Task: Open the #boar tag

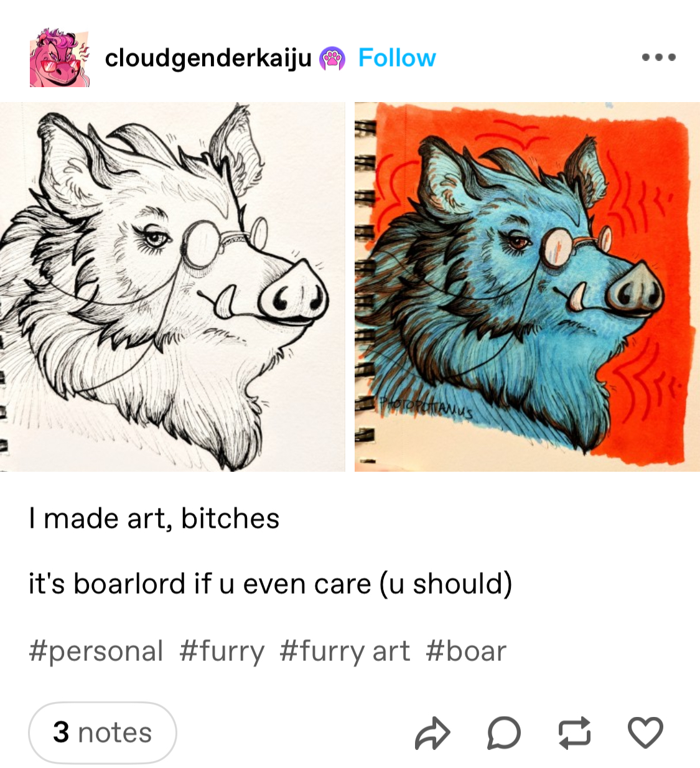Action: 466,652
